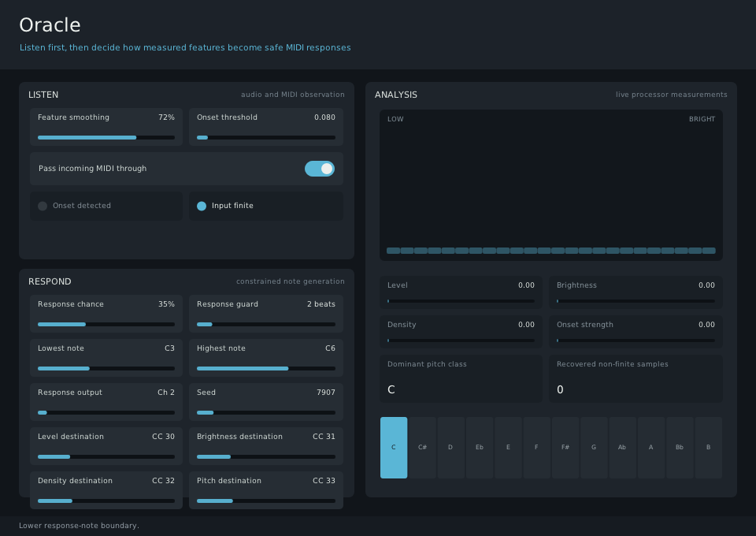The width and height of the screenshot is (756, 536).
Task: Click the CC 32 Density destination value
Action: (x=164, y=481)
